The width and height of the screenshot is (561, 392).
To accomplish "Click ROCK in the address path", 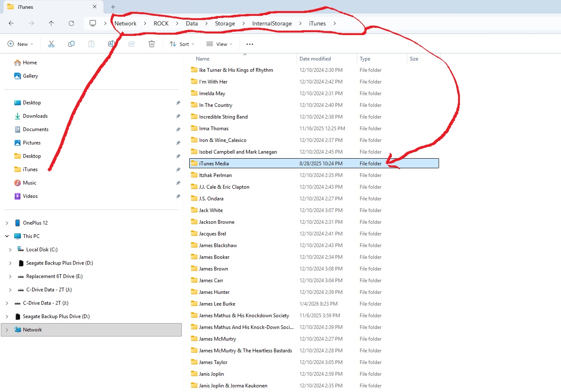I will pyautogui.click(x=161, y=23).
